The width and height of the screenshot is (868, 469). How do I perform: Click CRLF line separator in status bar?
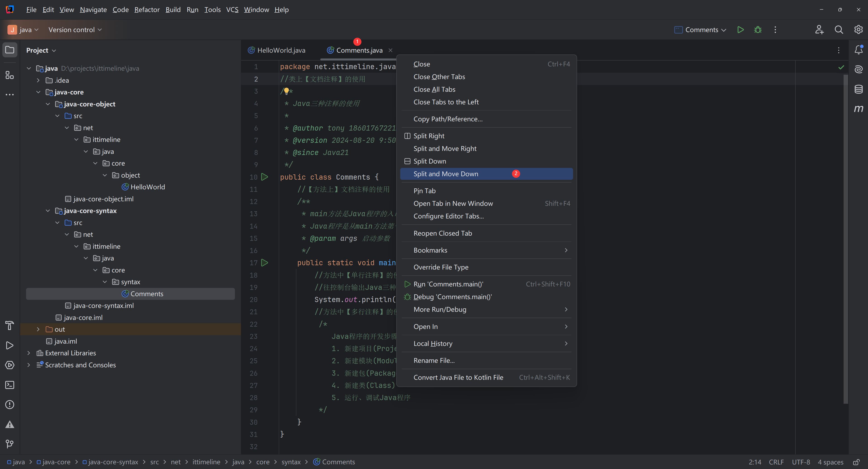(x=776, y=462)
